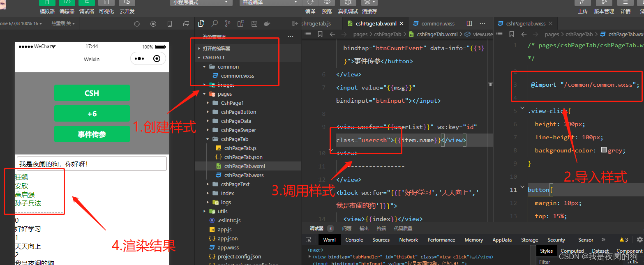The height and width of the screenshot is (265, 644).
Task: Open cshPageTab.wxss in file tree
Action: point(248,175)
